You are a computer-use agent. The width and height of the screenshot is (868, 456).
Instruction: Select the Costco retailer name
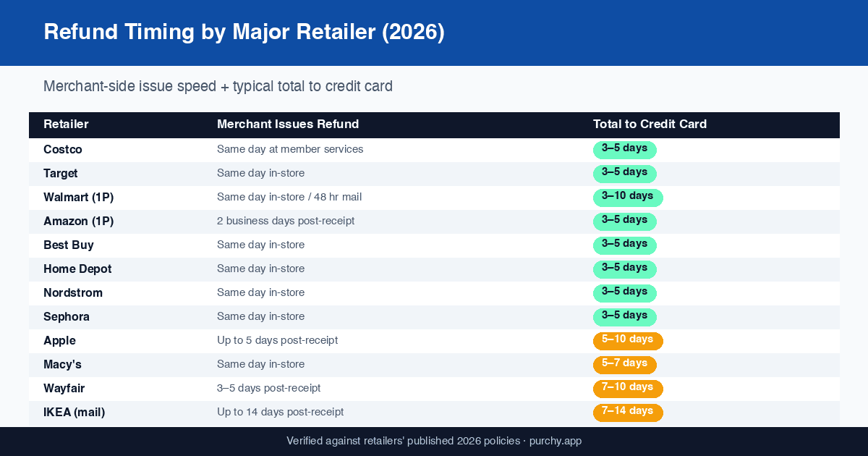click(63, 150)
